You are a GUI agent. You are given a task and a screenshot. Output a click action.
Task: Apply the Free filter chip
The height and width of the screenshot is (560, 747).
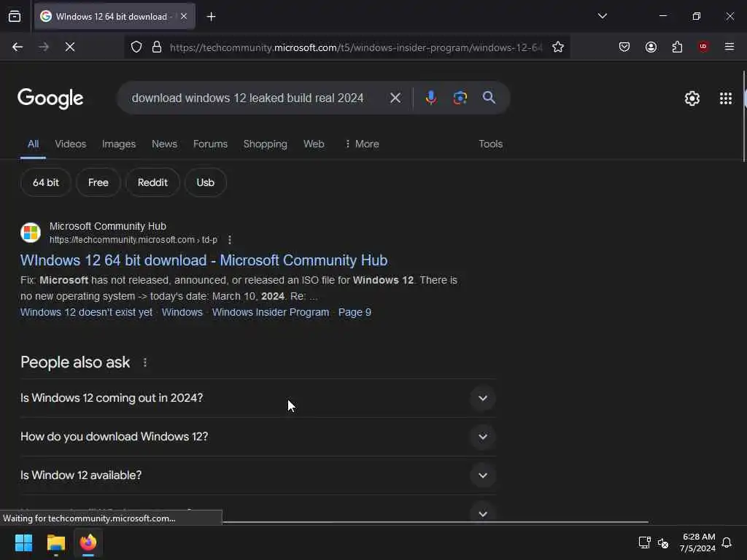click(98, 182)
